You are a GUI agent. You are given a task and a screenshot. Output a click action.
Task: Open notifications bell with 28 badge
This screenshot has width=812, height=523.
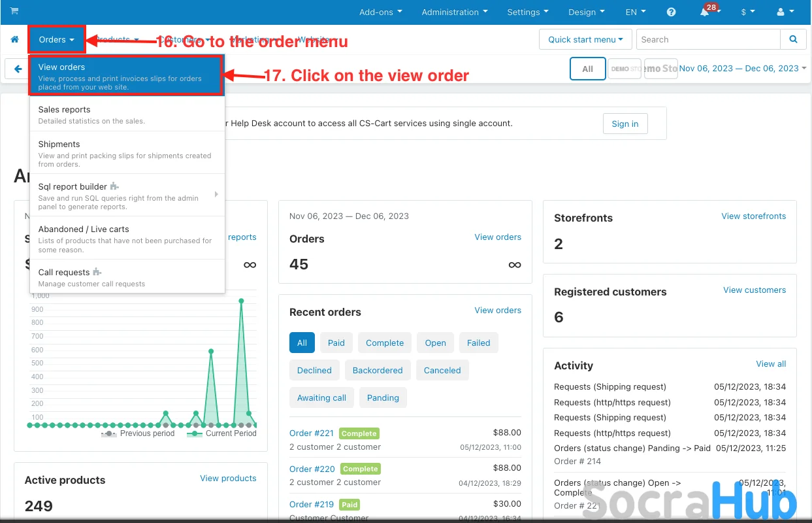click(705, 12)
